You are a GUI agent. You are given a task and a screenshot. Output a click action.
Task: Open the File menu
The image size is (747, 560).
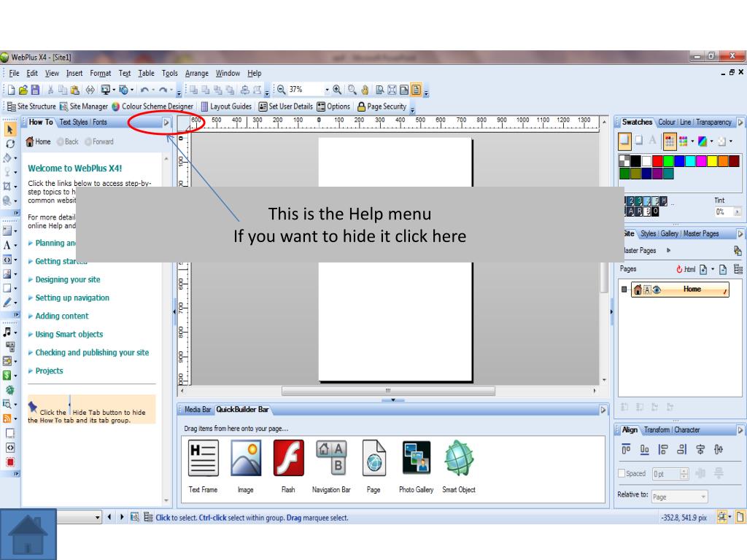coord(15,74)
